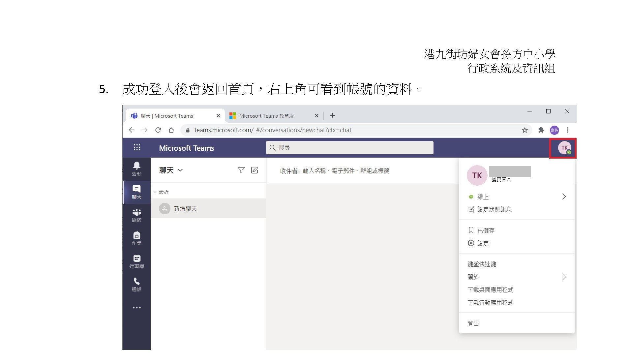This screenshot has width=629, height=364.
Task: Close the Microsoft Teams 教育版 tab
Action: (316, 116)
